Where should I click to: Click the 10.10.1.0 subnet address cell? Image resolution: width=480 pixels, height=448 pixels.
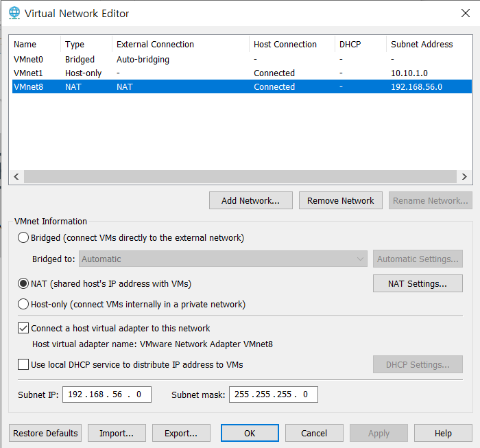tap(409, 73)
